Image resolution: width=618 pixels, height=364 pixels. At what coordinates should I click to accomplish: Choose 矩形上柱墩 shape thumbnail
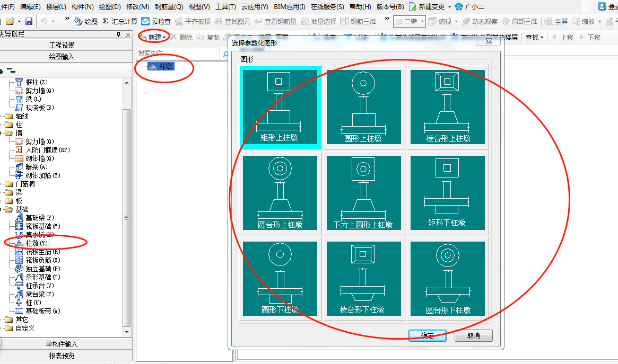[280, 106]
